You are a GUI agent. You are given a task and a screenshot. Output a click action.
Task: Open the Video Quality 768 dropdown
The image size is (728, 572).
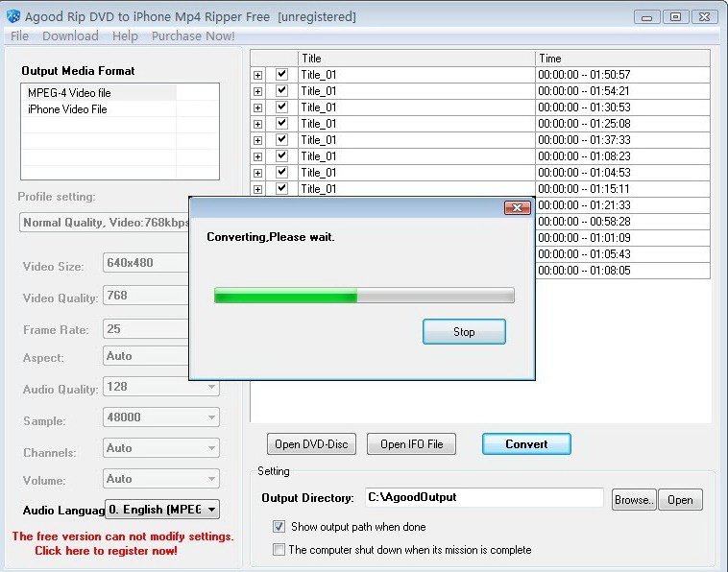[145, 295]
